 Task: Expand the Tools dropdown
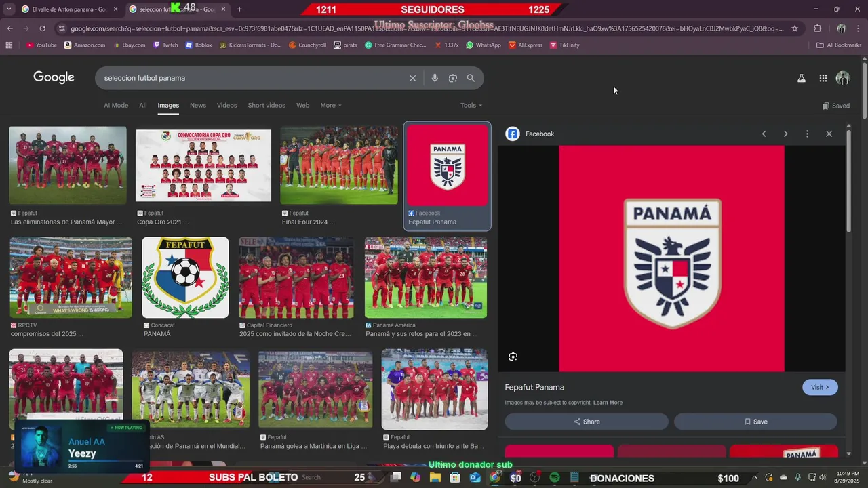pos(471,106)
